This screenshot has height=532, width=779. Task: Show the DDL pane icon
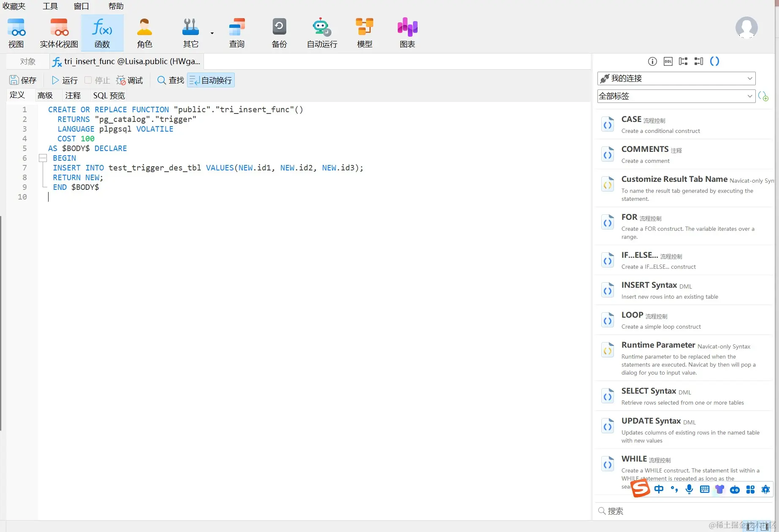pos(668,62)
